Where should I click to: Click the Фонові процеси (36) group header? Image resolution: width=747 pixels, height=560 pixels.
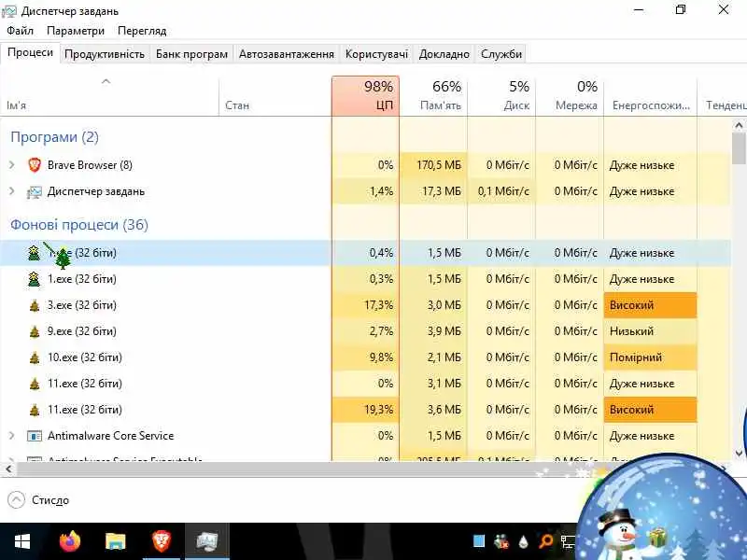(x=79, y=225)
